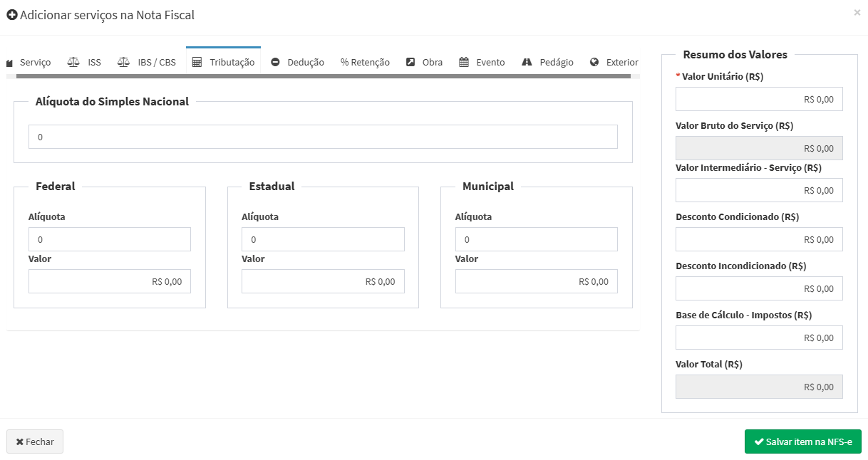
Task: Save the item with Salvar item na NFS-e
Action: 802,441
